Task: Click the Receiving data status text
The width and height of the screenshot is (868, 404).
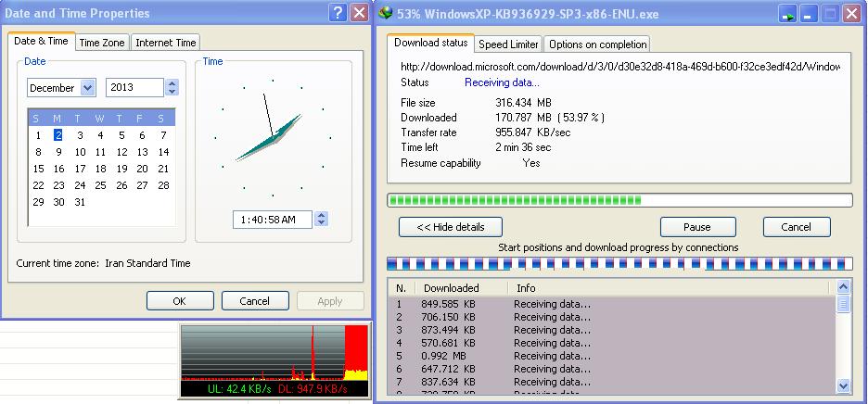Action: (502, 82)
